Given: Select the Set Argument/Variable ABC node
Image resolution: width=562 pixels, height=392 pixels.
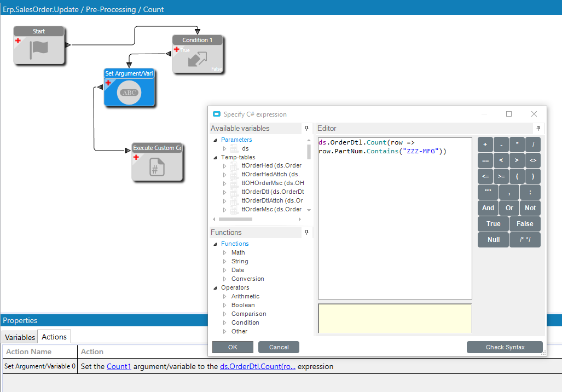Looking at the screenshot, I should click(129, 88).
